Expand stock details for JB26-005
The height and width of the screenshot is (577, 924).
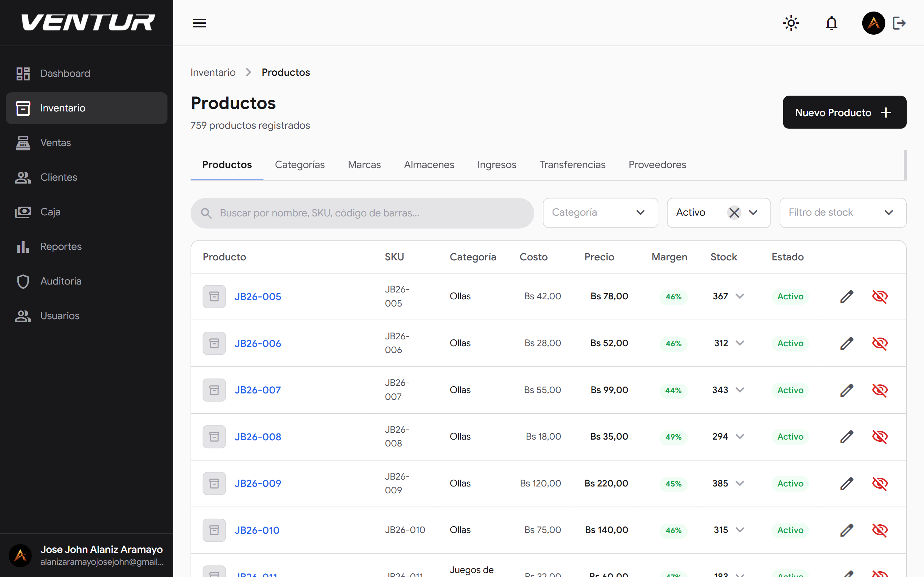tap(740, 296)
